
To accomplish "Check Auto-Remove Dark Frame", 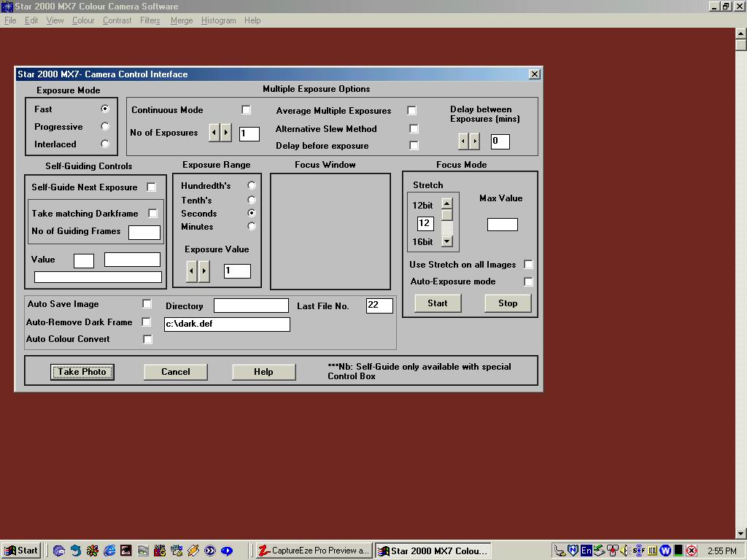I will [146, 322].
